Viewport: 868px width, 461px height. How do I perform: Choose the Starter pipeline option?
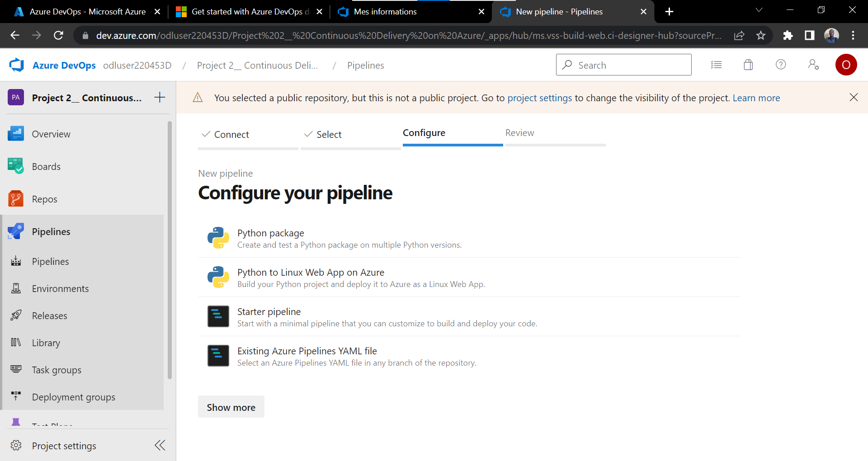[269, 311]
